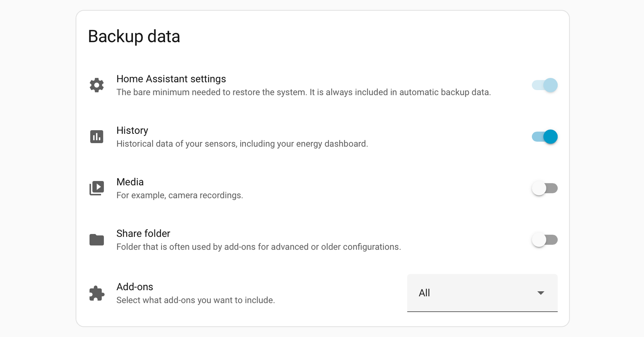Click the Media row description
644x337 pixels.
click(180, 195)
